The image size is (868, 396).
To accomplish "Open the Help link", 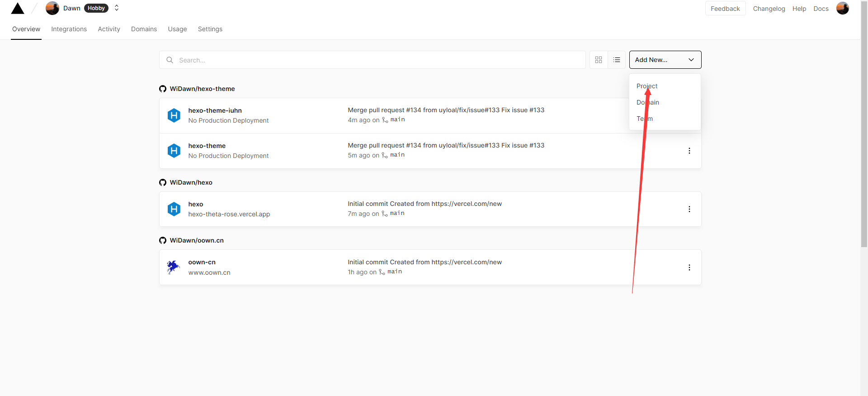I will 799,9.
